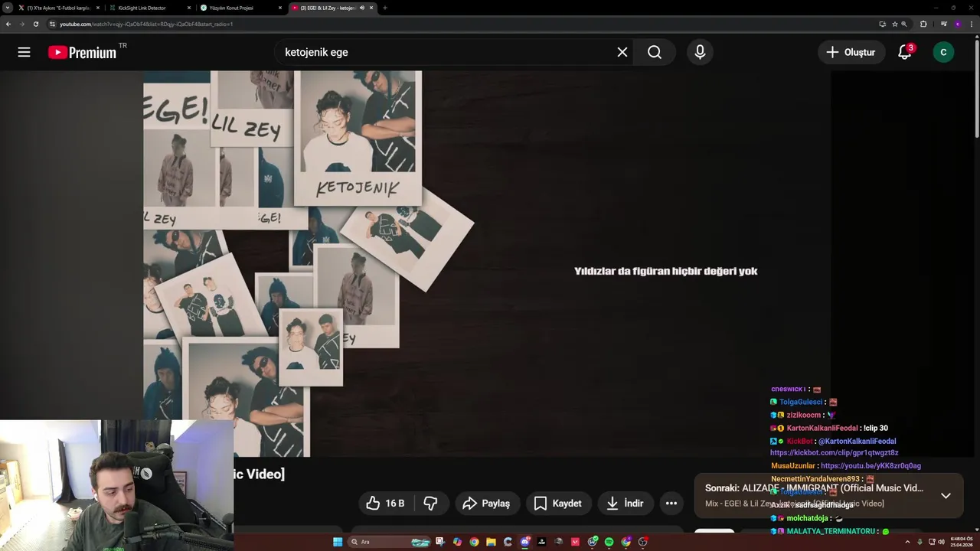This screenshot has width=980, height=551.
Task: Open the kickbot.com clip link in chat
Action: [x=834, y=453]
